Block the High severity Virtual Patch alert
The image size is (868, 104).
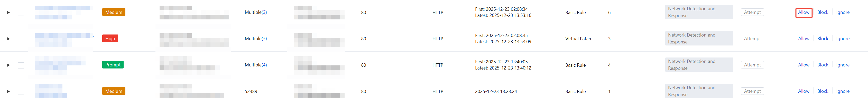(x=823, y=39)
